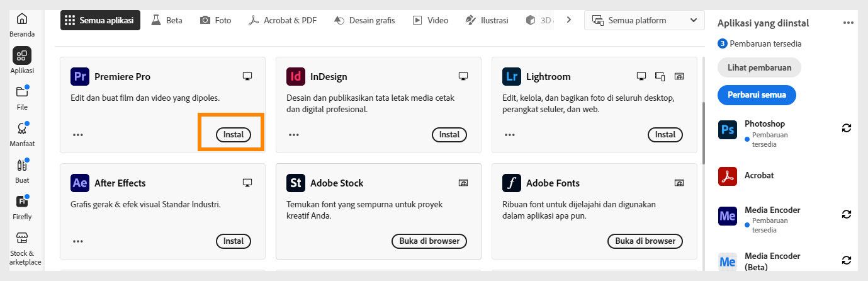Screen dimensions: 868x281
Task: Click the Adobe Stock app icon
Action: pyautogui.click(x=295, y=183)
